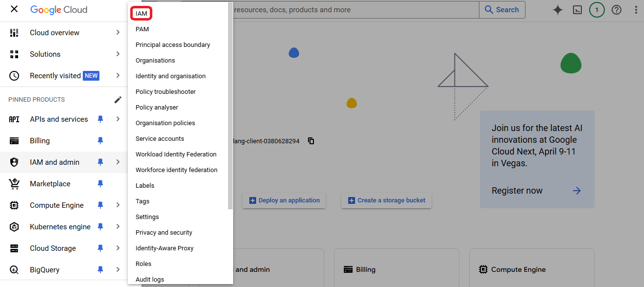Toggle the pin for Cloud Storage
The width and height of the screenshot is (644, 287).
[x=100, y=248]
